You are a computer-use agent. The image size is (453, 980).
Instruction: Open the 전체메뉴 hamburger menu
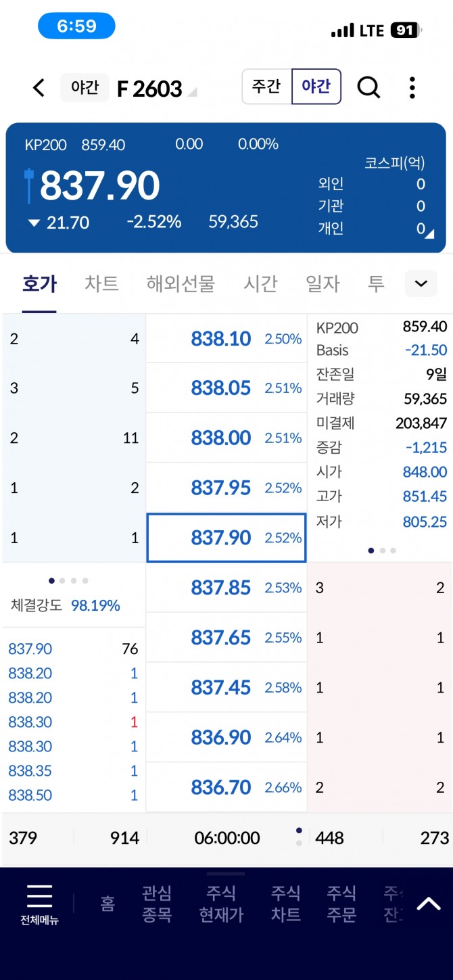tap(39, 904)
